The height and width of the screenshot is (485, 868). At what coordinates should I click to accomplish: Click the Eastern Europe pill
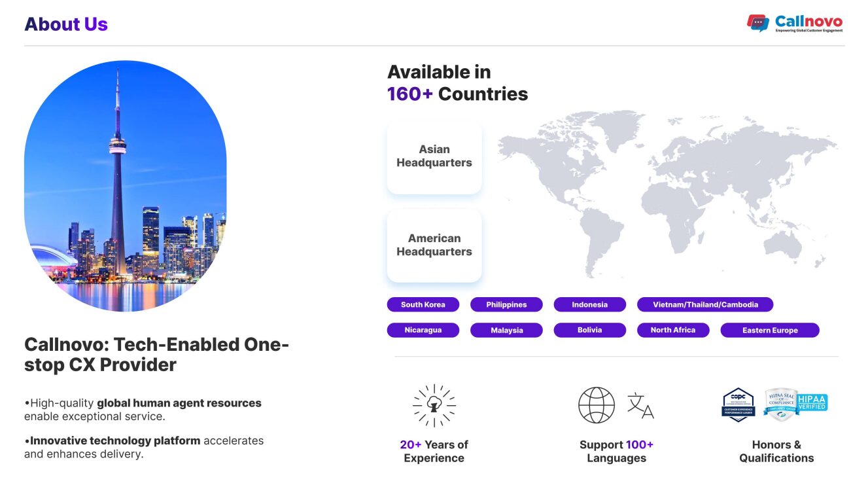[770, 331]
